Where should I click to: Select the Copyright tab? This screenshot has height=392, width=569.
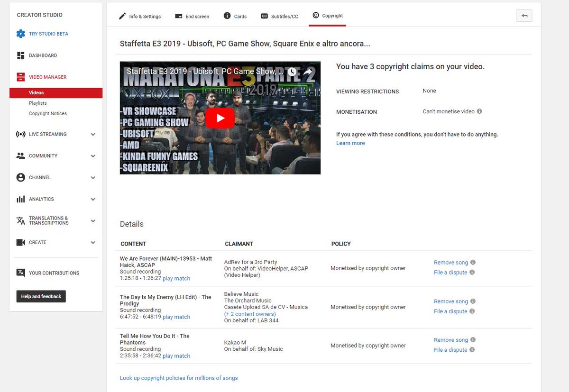tap(327, 16)
